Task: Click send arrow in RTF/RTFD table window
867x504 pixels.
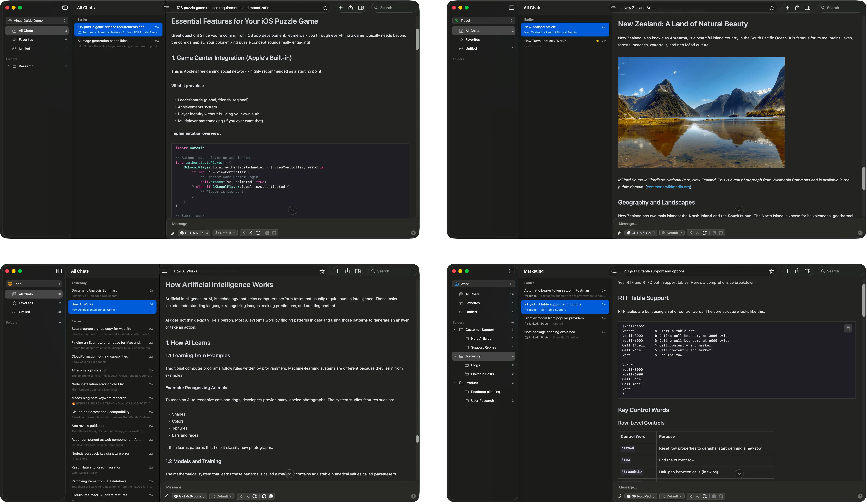Action: click(860, 496)
